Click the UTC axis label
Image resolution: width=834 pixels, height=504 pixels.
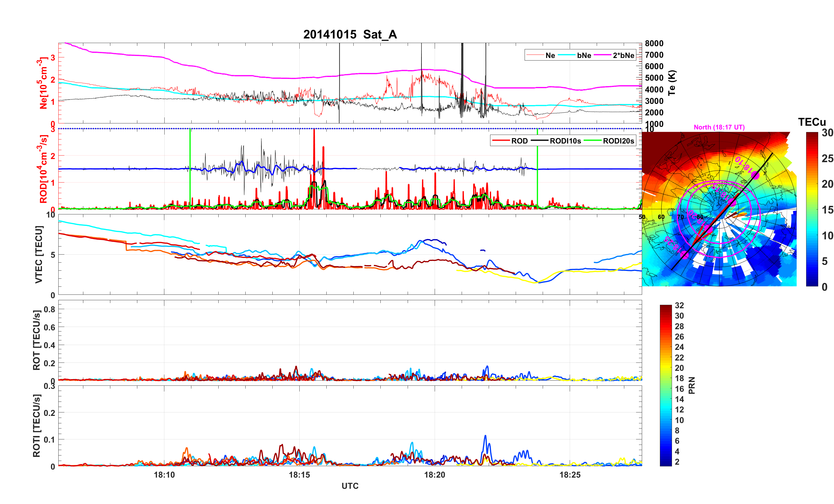350,486
